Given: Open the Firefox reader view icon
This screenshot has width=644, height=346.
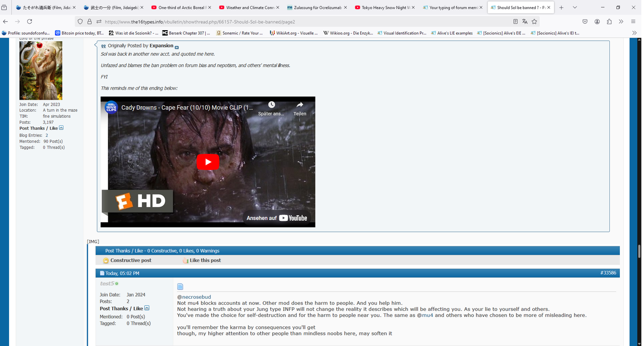Looking at the screenshot, I should (515, 22).
